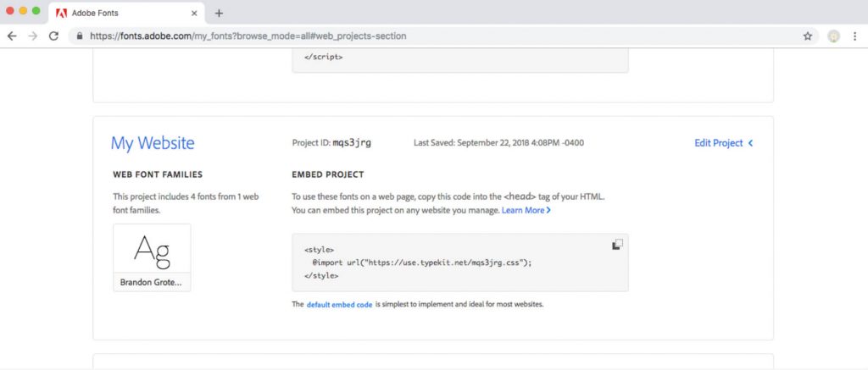Open the Chrome profile avatar
This screenshot has height=370, width=868.
[834, 36]
